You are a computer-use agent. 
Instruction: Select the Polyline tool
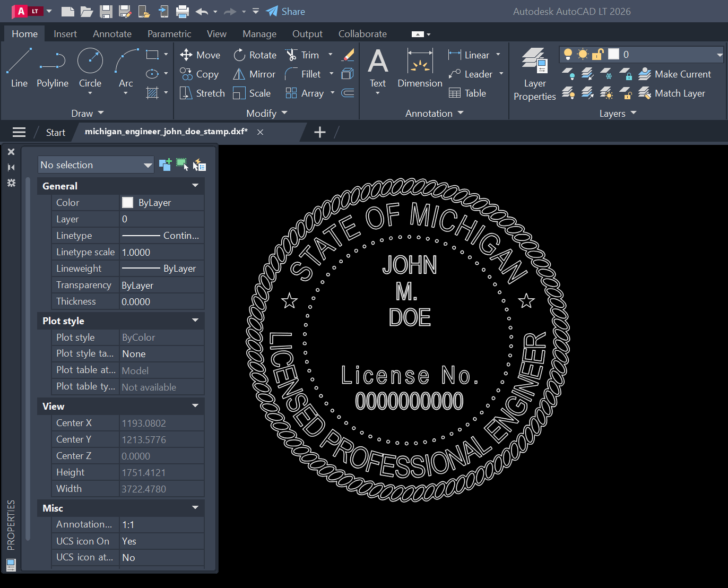click(53, 68)
